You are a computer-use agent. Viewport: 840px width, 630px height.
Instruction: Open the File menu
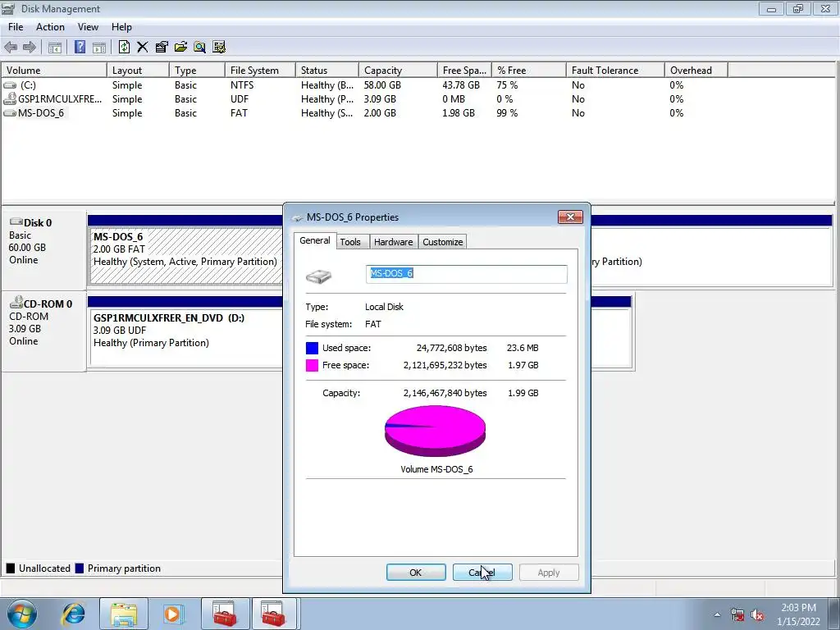[x=16, y=27]
